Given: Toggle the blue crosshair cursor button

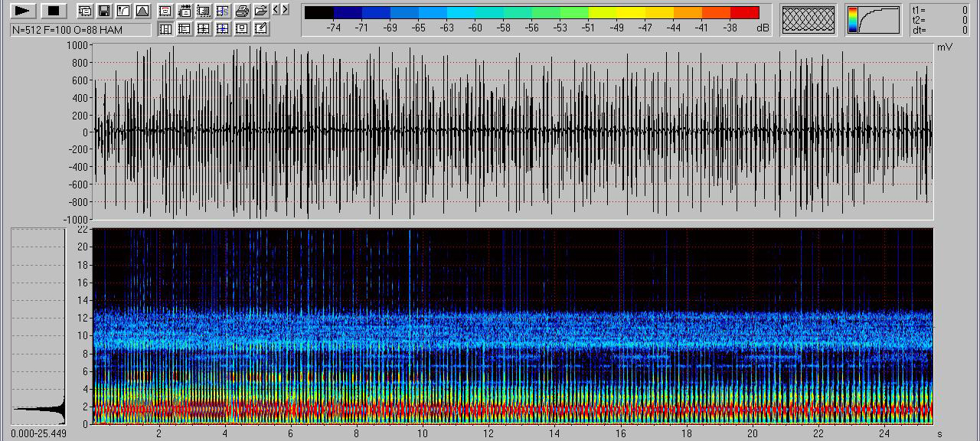Looking at the screenshot, I should click(x=222, y=29).
